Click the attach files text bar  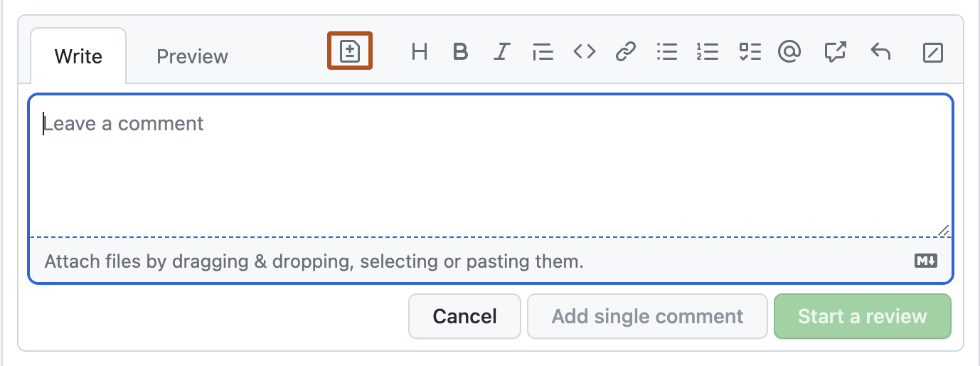(314, 261)
